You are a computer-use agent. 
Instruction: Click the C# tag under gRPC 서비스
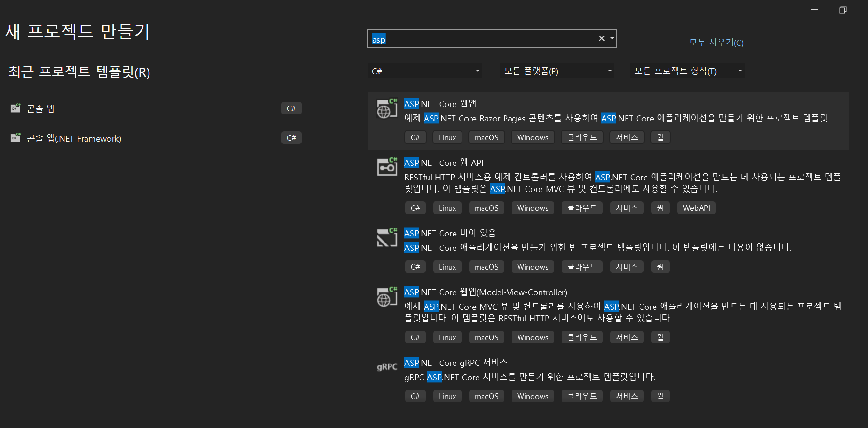click(415, 396)
